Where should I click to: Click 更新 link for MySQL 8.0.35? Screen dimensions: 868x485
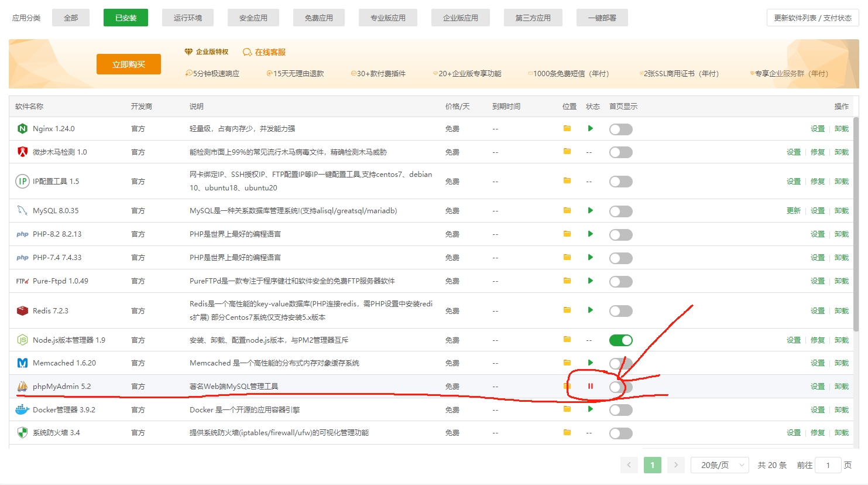tap(793, 211)
